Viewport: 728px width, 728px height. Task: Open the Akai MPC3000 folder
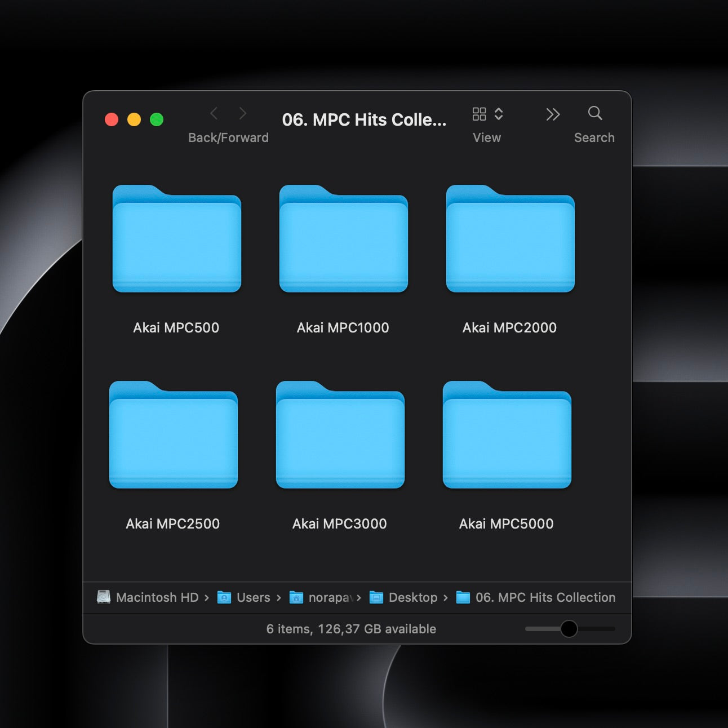pyautogui.click(x=339, y=437)
